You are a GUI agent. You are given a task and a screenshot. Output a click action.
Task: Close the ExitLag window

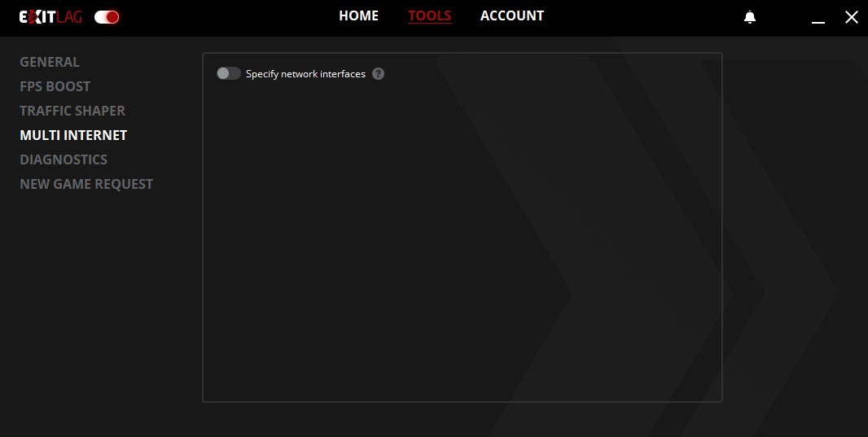click(x=851, y=17)
